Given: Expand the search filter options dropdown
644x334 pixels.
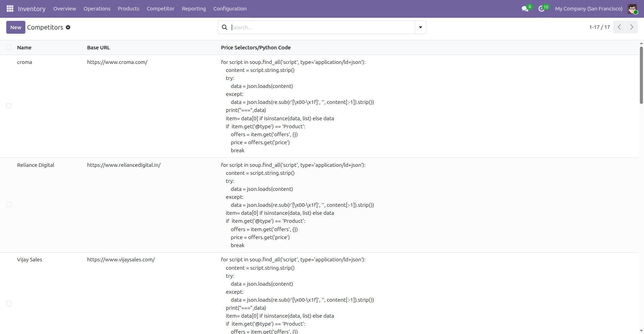Looking at the screenshot, I should pyautogui.click(x=420, y=27).
